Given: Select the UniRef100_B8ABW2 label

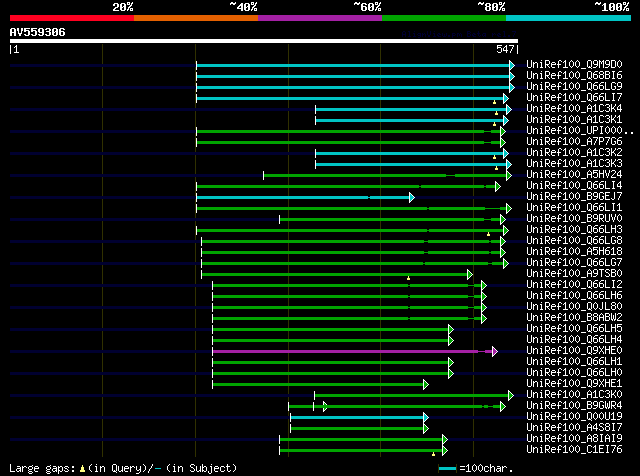Looking at the screenshot, I should tap(574, 318).
